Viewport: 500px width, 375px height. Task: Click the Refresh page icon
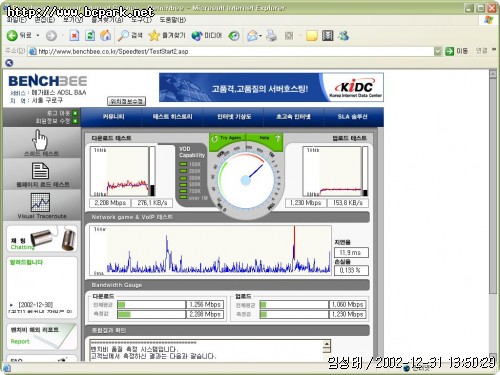tap(90, 35)
